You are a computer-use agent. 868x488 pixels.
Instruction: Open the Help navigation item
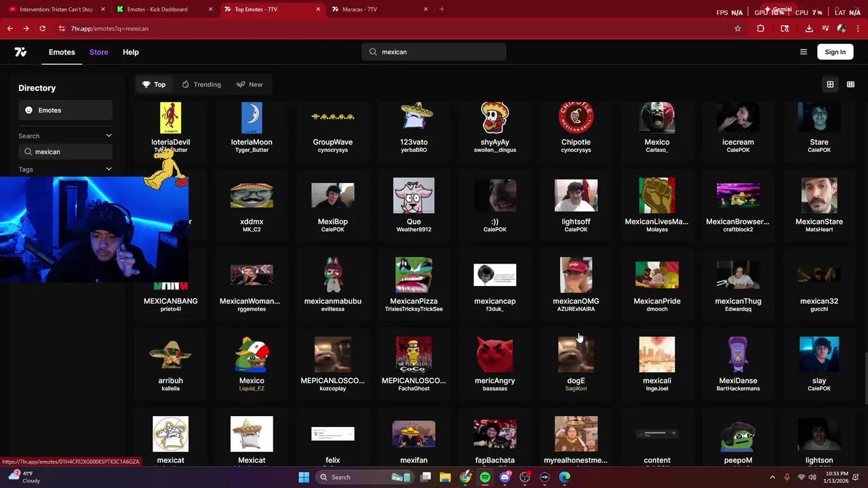pos(131,52)
